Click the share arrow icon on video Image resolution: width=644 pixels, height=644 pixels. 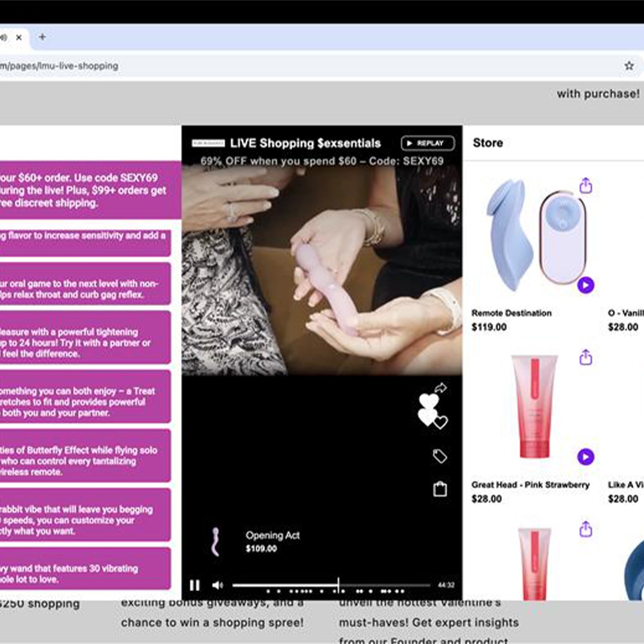tap(440, 388)
